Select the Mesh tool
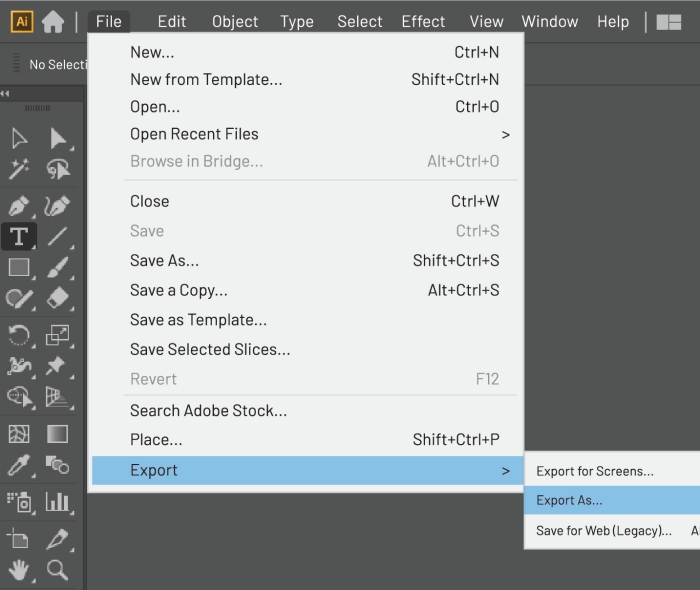 point(19,434)
